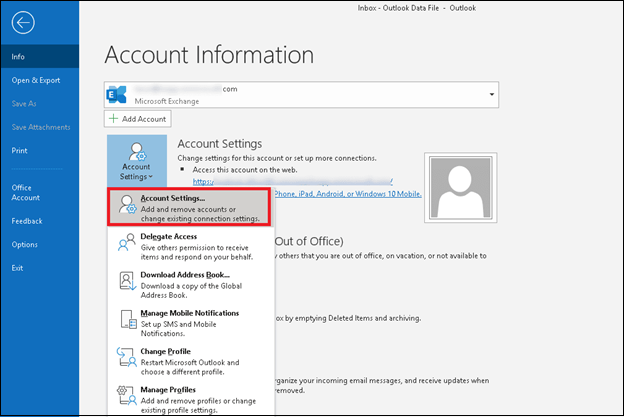Click Exit in the sidebar

[18, 268]
